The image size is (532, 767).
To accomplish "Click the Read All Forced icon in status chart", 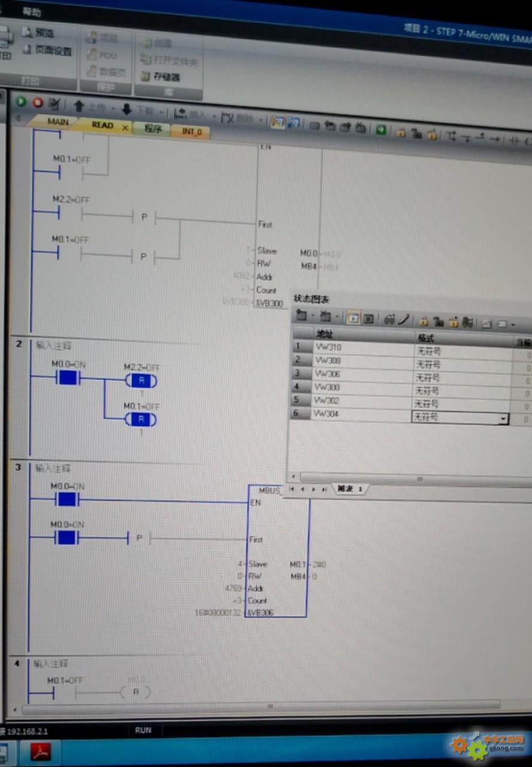I will [x=468, y=323].
